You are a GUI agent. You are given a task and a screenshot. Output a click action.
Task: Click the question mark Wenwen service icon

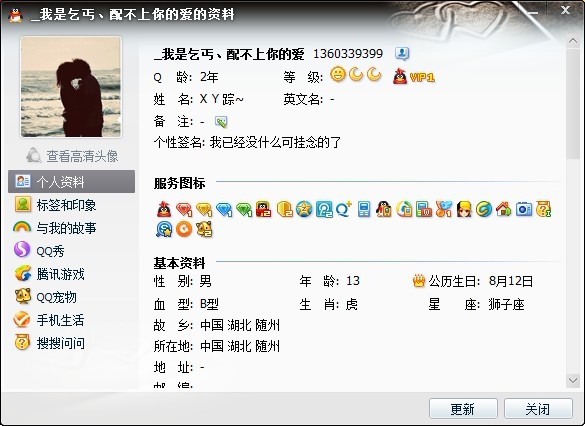(544, 209)
